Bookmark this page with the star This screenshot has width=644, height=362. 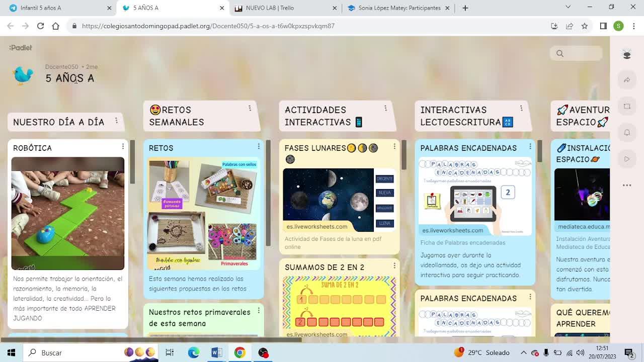585,26
